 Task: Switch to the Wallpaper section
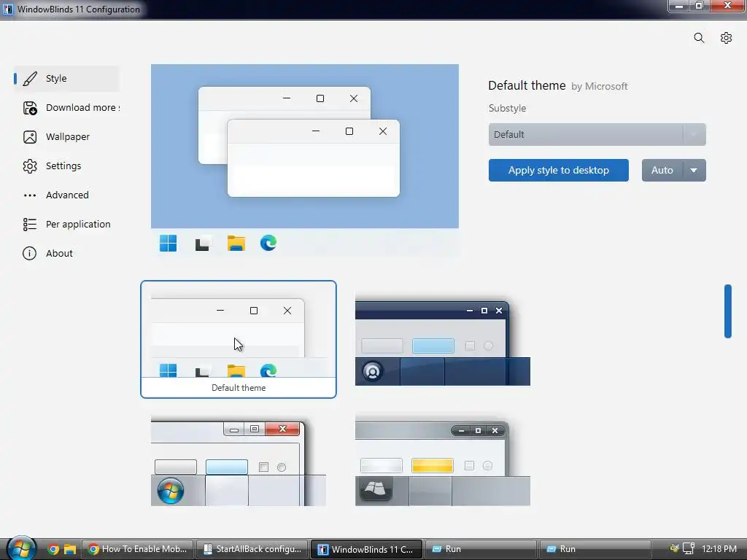point(66,136)
